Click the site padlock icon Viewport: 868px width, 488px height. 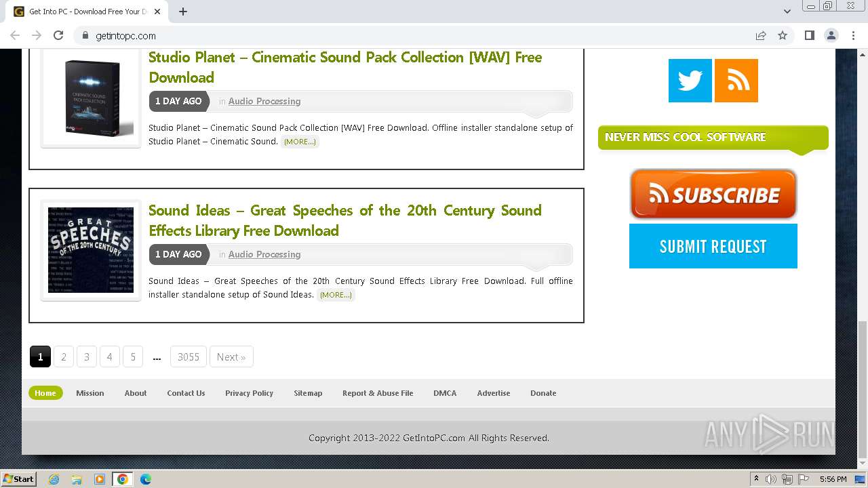[x=85, y=35]
